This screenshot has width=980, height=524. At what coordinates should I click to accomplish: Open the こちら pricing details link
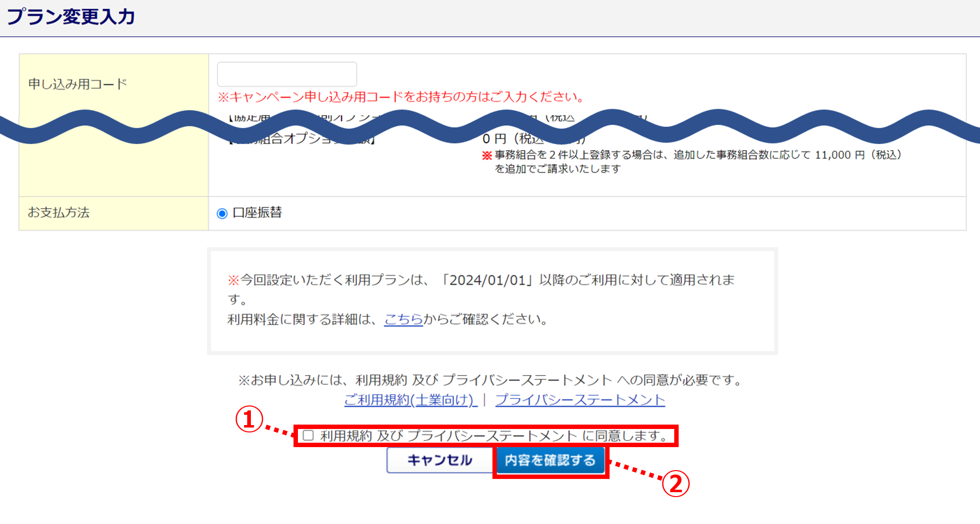[x=403, y=319]
